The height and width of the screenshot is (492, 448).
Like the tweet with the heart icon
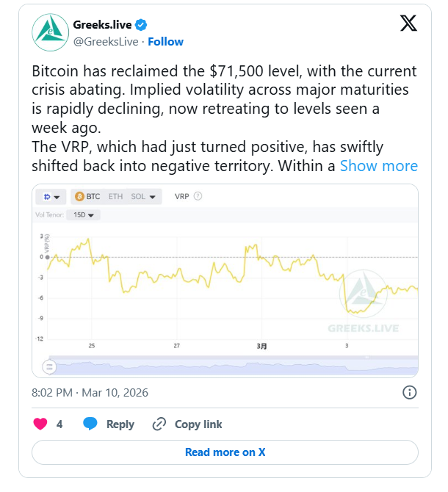pos(40,424)
